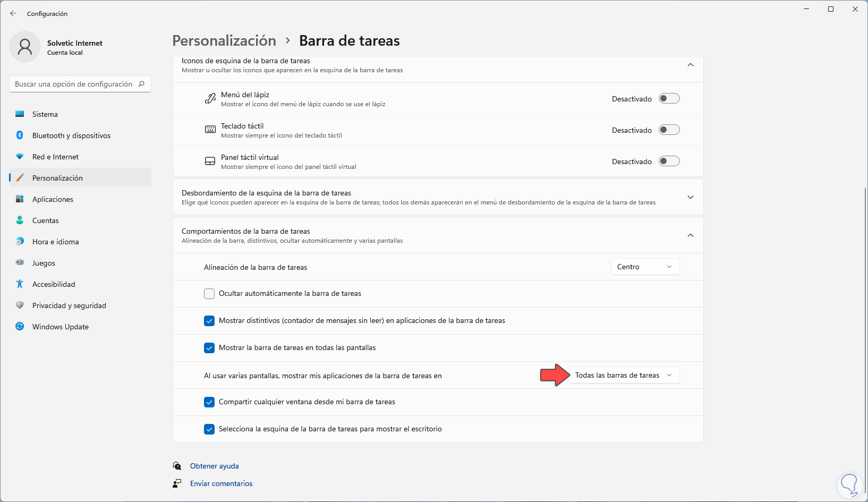Check Ocultar automáticamente la barra de tareas
Viewport: 868px width, 502px height.
coord(209,294)
